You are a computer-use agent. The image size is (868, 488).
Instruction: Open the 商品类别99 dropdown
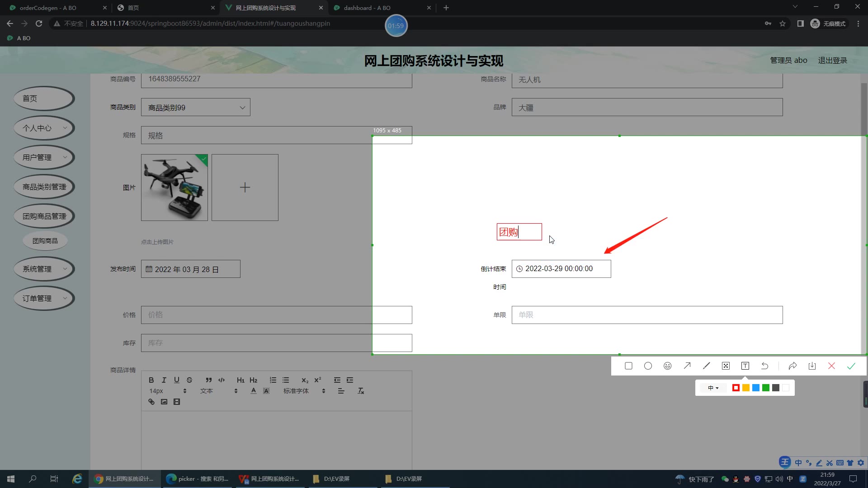coord(195,108)
